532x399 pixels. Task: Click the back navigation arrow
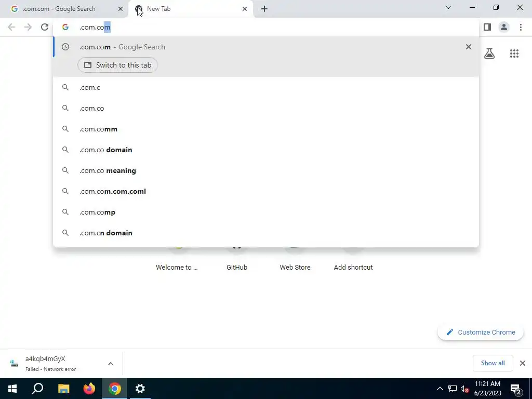pos(11,27)
